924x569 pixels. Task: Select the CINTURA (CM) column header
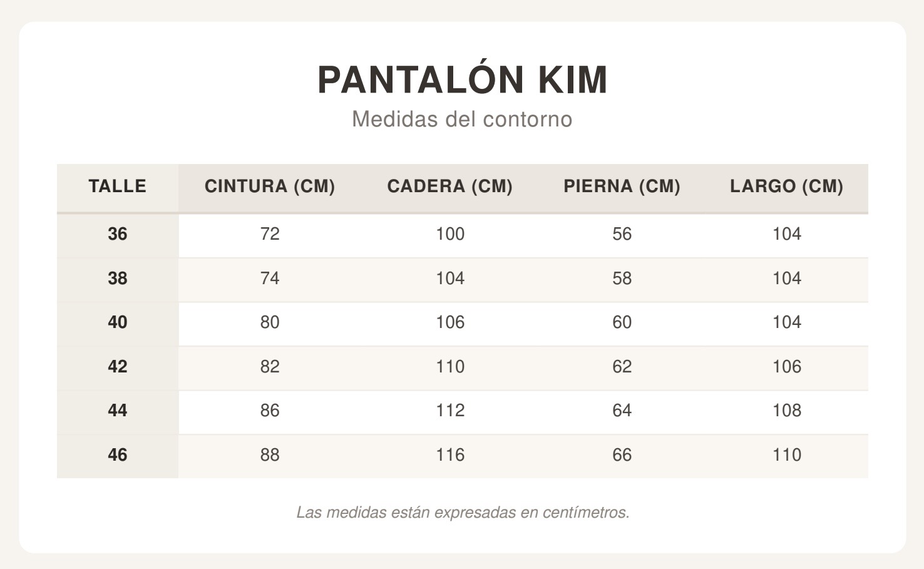pos(270,187)
